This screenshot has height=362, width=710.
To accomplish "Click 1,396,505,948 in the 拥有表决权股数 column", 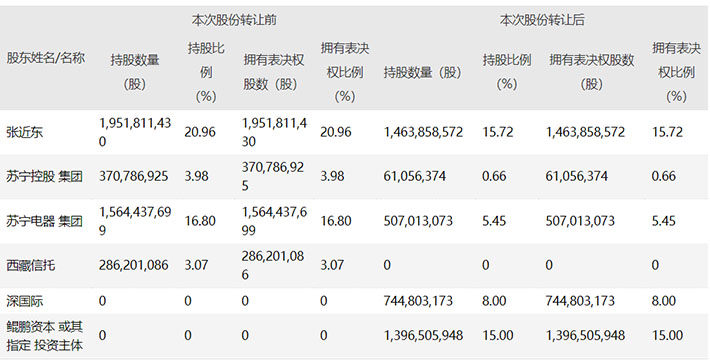I will pos(585,336).
